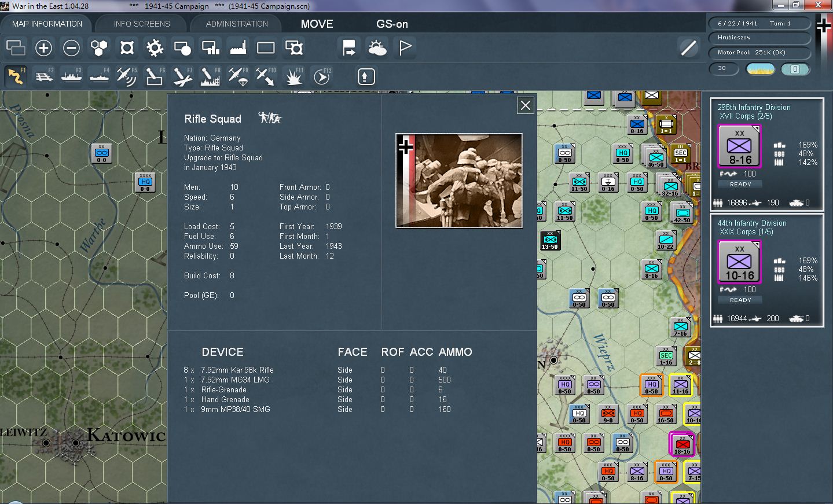Image resolution: width=833 pixels, height=504 pixels.
Task: Click the Rifle Squad soldier photo
Action: [459, 181]
